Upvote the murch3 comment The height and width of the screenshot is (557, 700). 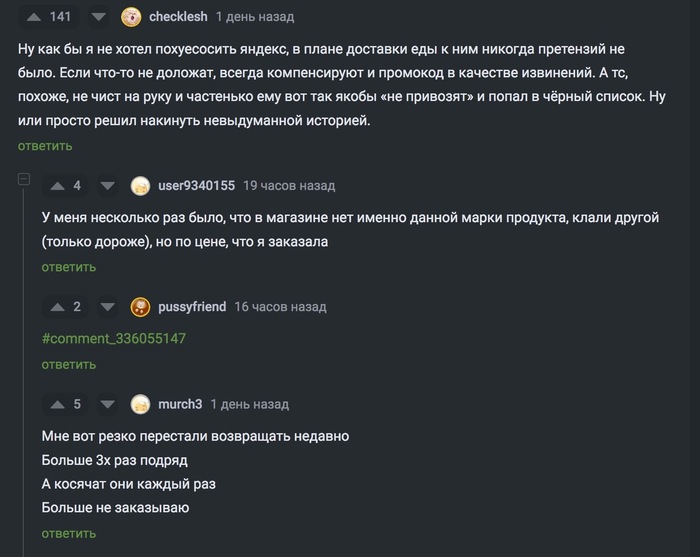point(56,404)
